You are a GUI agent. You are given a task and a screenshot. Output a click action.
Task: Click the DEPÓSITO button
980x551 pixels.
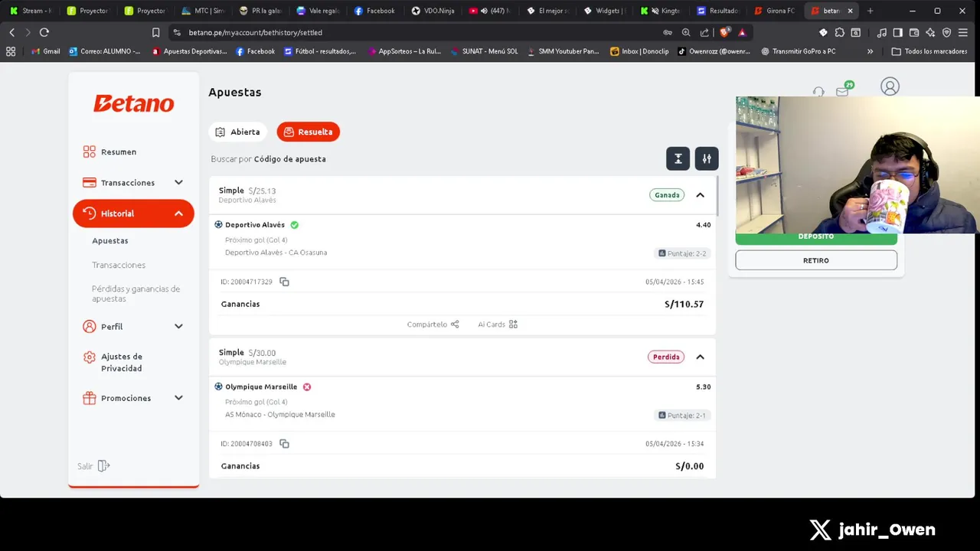pos(816,237)
